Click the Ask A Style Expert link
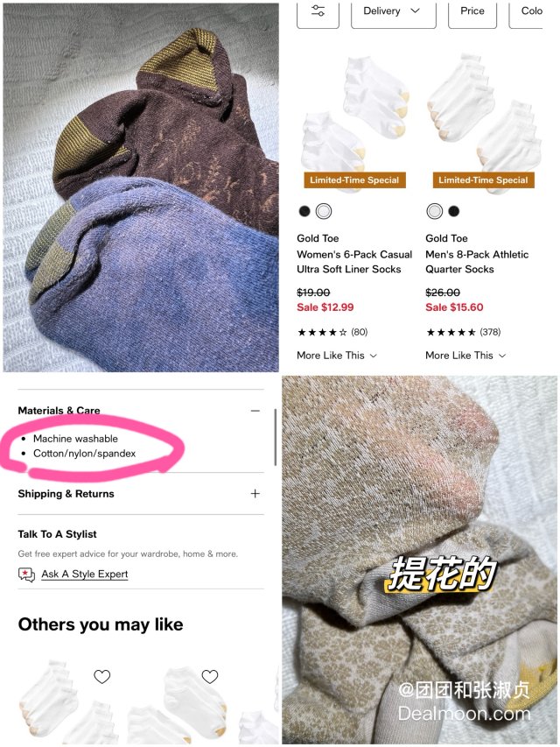560x747 pixels. pos(85,574)
